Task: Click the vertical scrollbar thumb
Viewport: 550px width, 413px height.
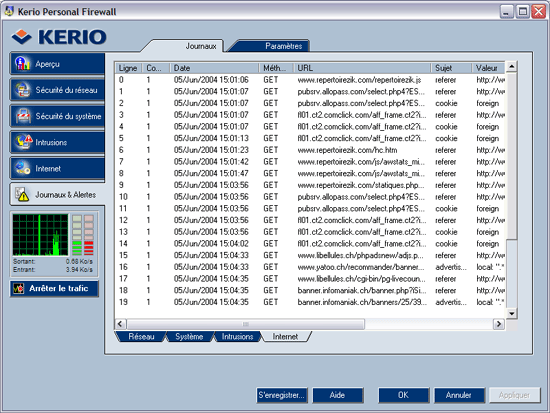Action: 511,156
